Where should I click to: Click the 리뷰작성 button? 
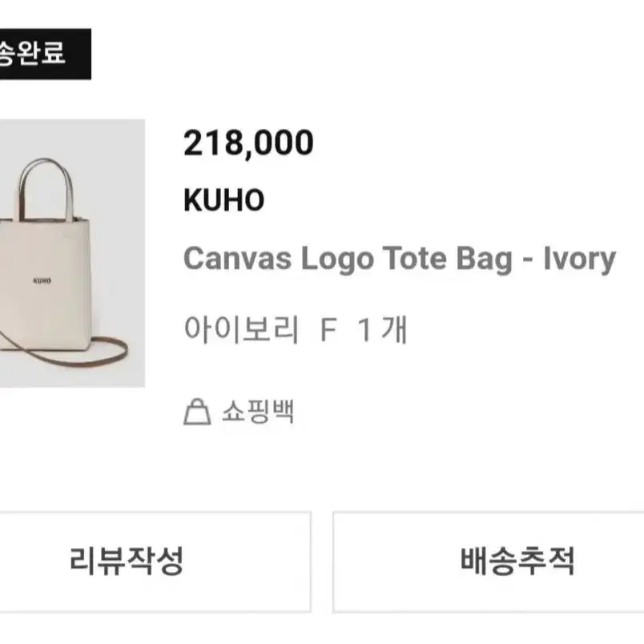click(155, 561)
